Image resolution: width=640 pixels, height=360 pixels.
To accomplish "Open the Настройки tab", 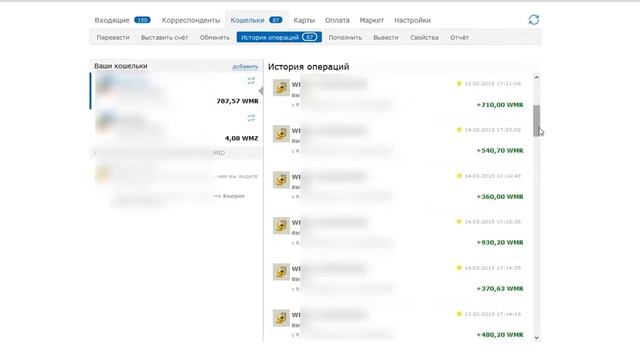I will (x=412, y=20).
